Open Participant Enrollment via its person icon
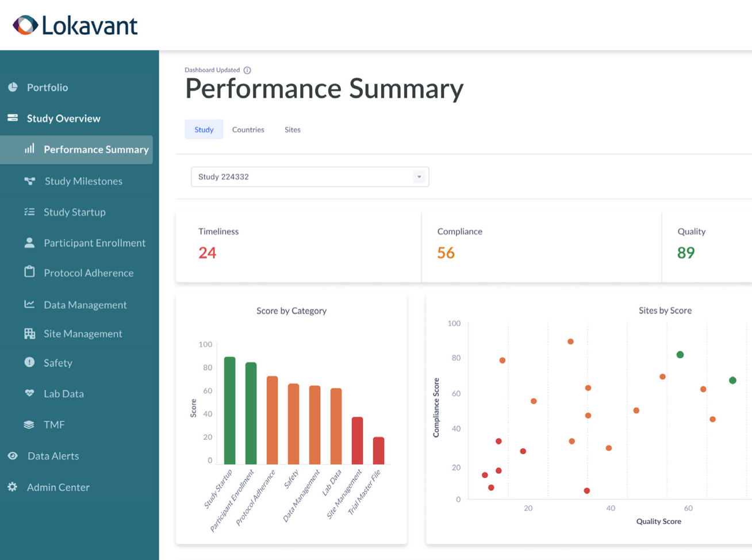Image resolution: width=752 pixels, height=560 pixels. 28,243
